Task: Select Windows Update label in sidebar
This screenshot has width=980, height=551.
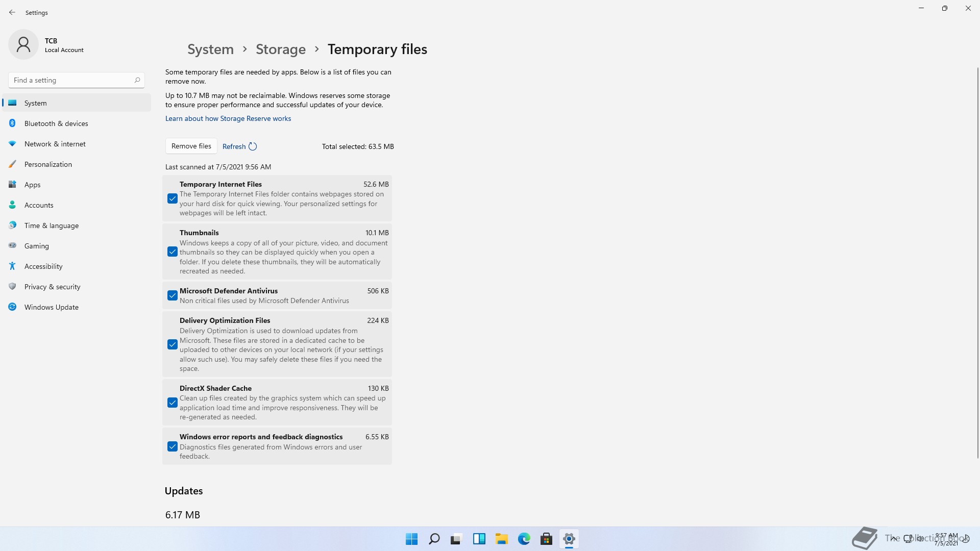Action: (52, 307)
